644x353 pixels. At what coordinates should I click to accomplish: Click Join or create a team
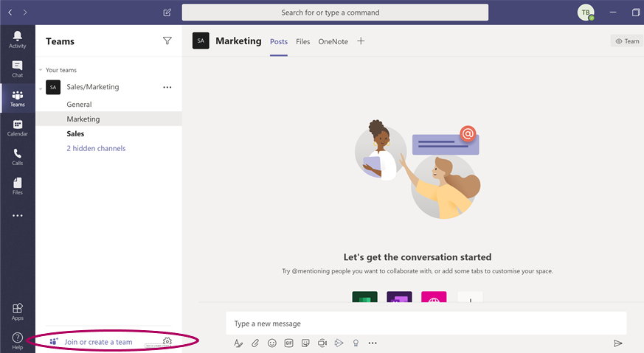point(98,342)
